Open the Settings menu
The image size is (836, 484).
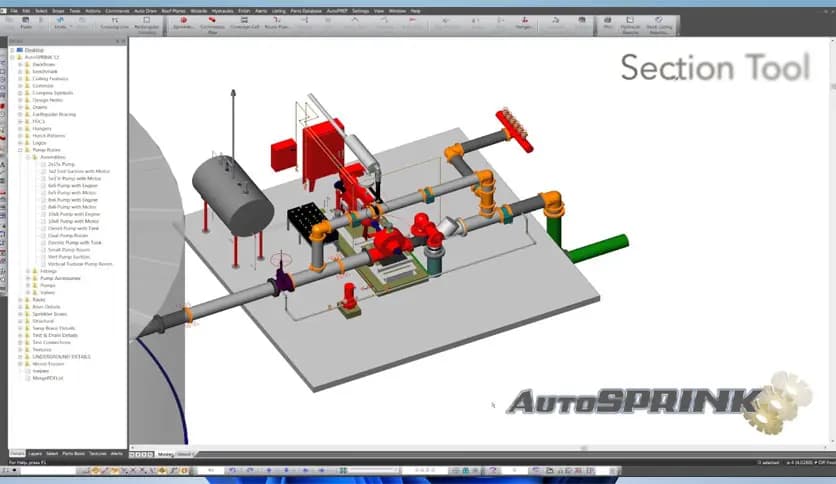point(360,11)
